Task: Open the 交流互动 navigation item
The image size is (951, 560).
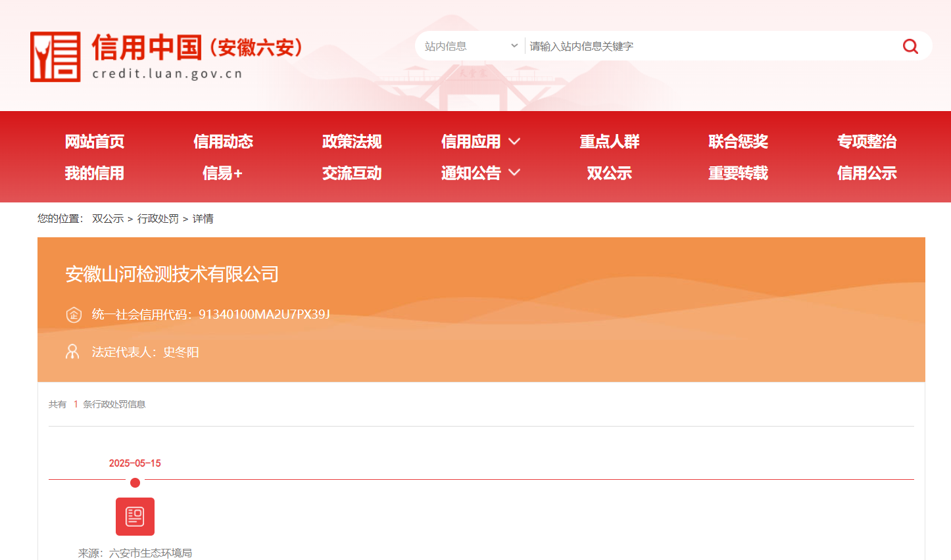Action: tap(352, 173)
